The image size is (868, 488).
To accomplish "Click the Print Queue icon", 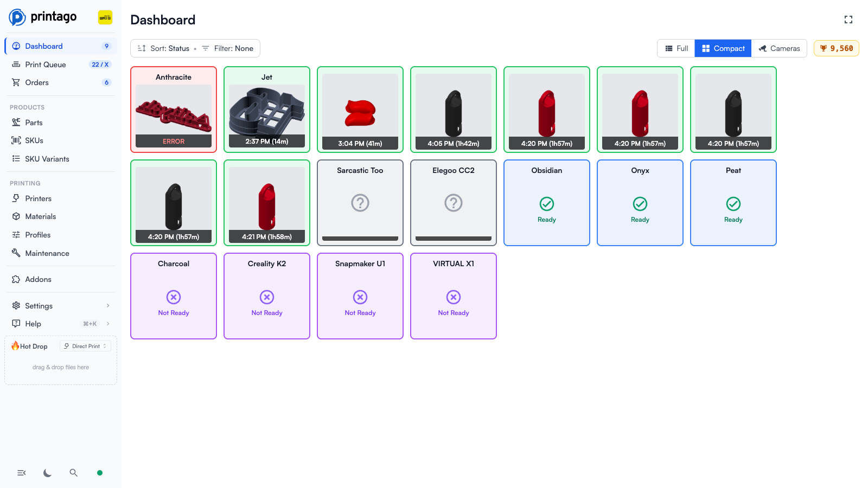I will tap(16, 65).
